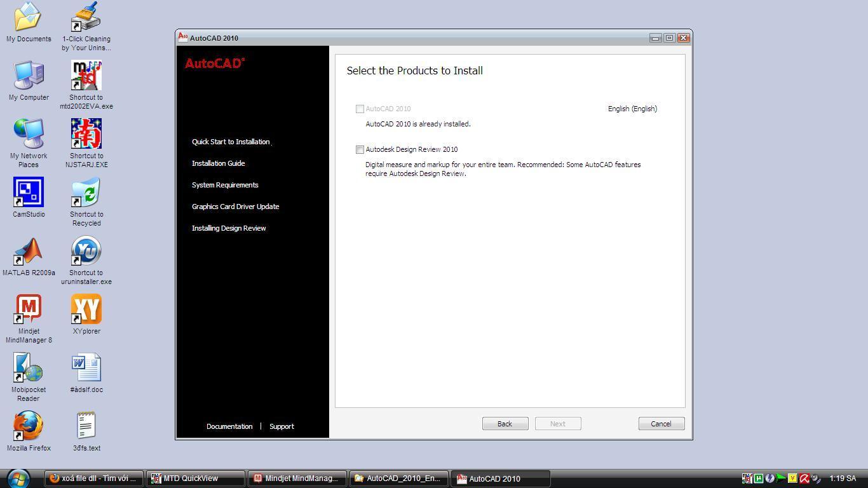Open Graphics Card Driver Update link
The width and height of the screenshot is (868, 488).
pyautogui.click(x=235, y=207)
